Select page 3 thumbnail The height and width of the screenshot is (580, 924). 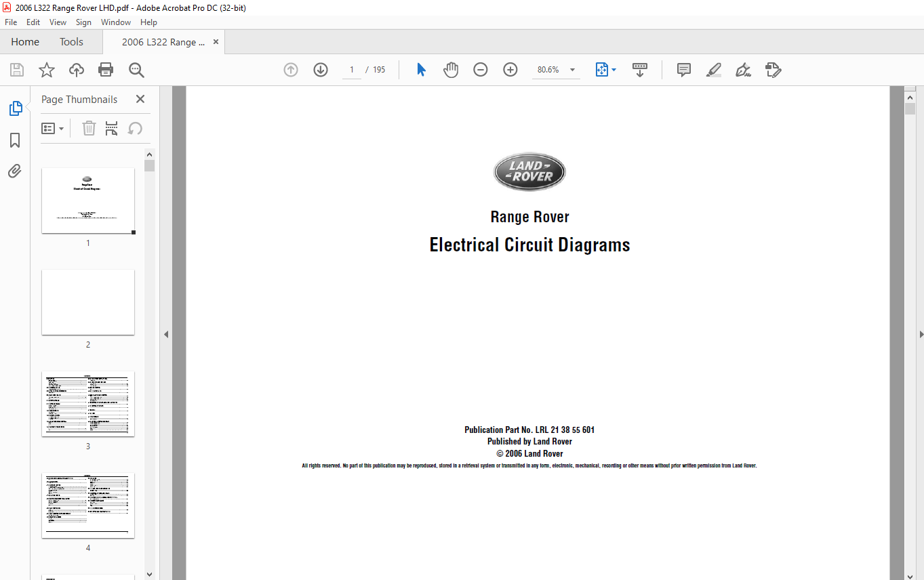pyautogui.click(x=88, y=404)
